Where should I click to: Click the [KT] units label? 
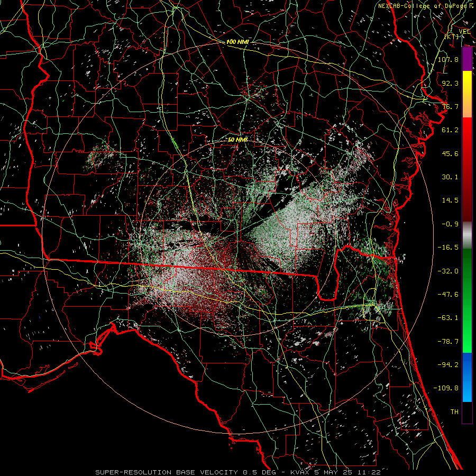point(452,36)
